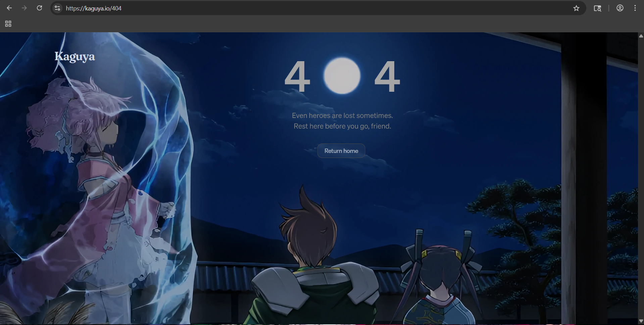Screen dimensions: 644x325
Task: Click the "Rest here before you go" line
Action: coord(342,126)
